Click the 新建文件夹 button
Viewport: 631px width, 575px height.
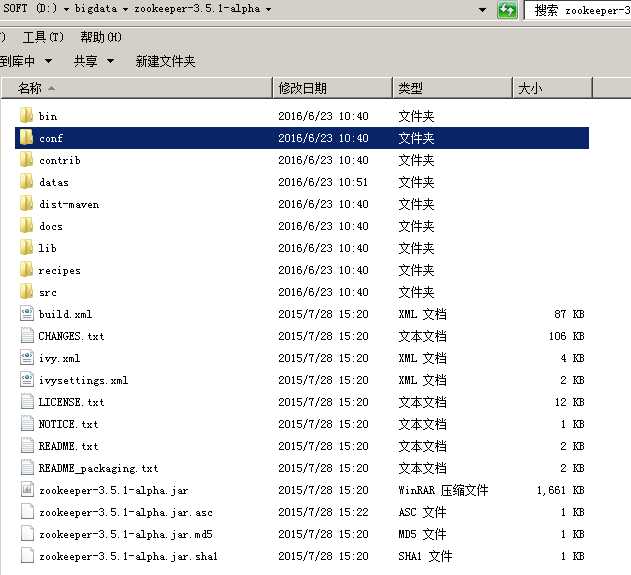pyautogui.click(x=165, y=61)
